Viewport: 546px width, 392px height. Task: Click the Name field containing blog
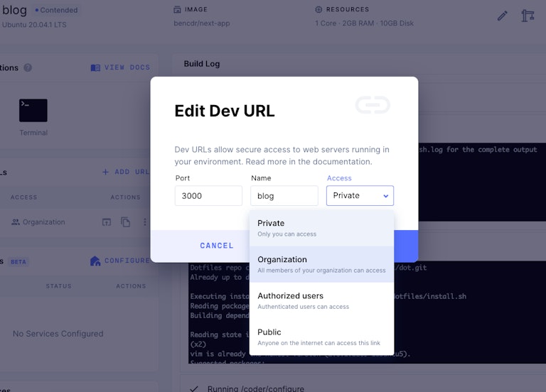click(x=284, y=195)
